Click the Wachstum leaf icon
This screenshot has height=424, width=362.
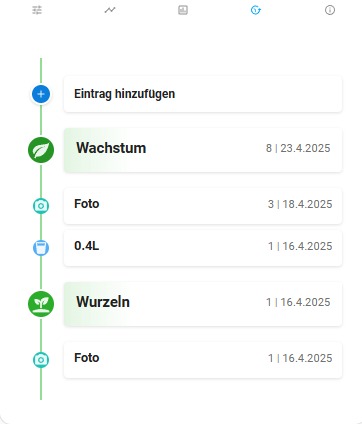pyautogui.click(x=41, y=150)
